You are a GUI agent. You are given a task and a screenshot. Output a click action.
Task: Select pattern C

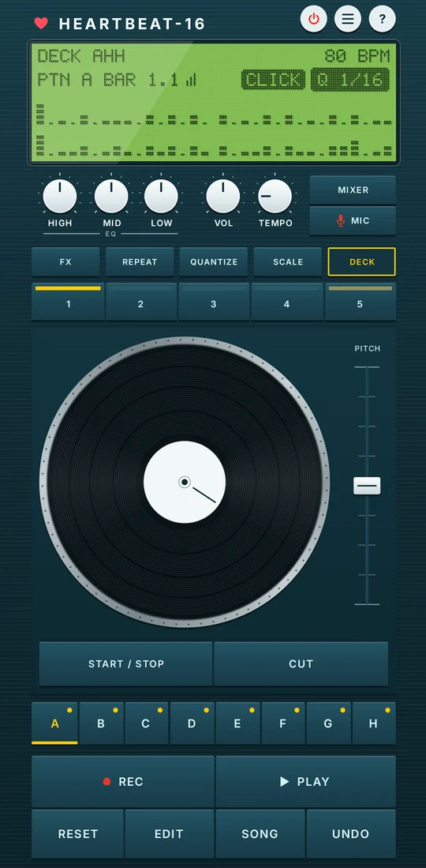point(146,723)
